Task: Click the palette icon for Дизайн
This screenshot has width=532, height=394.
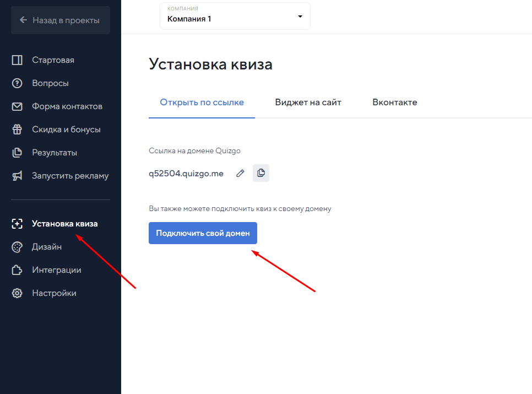Action: (17, 247)
